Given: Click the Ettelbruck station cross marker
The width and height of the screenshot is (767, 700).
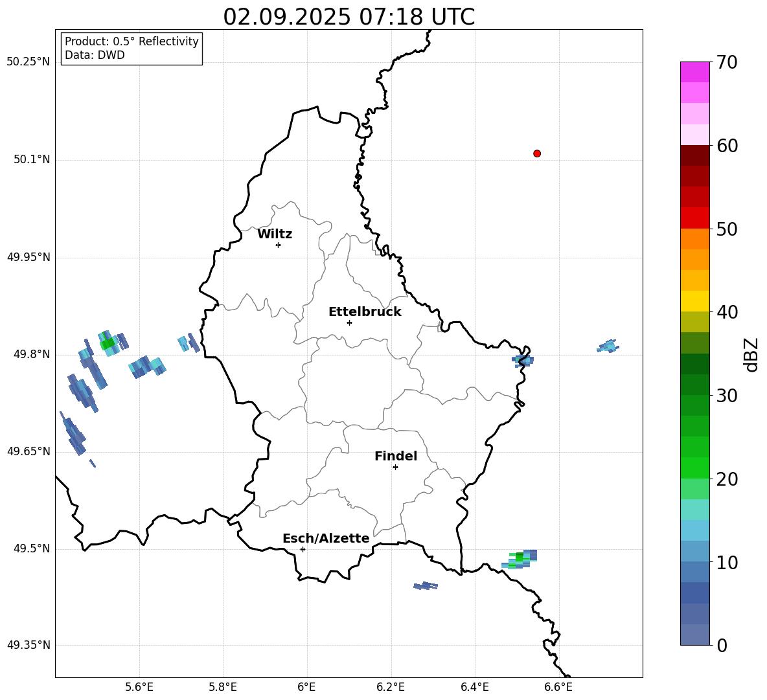Looking at the screenshot, I should 349,322.
